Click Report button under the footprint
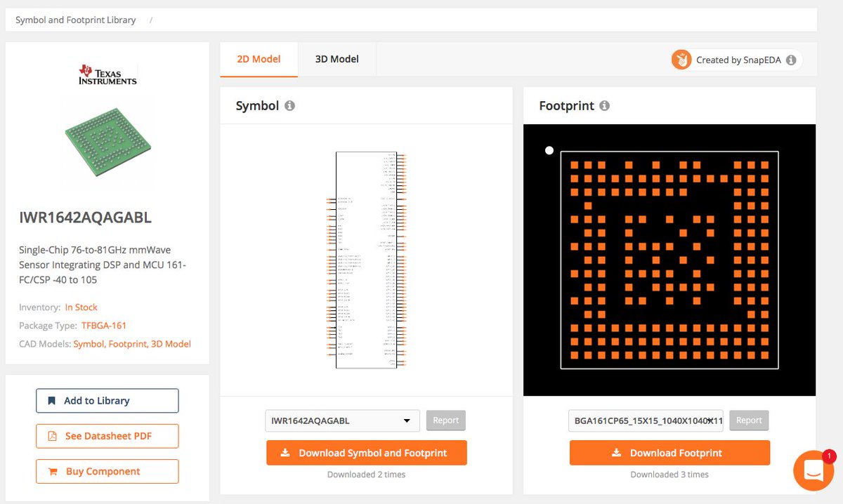 click(x=749, y=420)
